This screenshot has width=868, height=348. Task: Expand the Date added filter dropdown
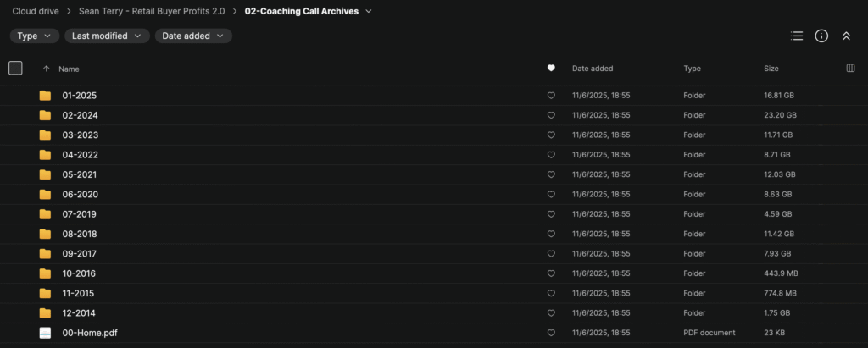pos(192,36)
